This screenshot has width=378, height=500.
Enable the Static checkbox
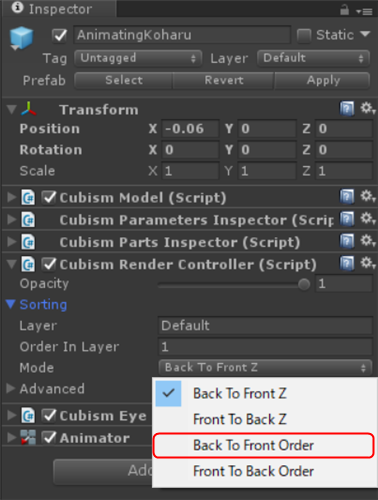coord(304,35)
